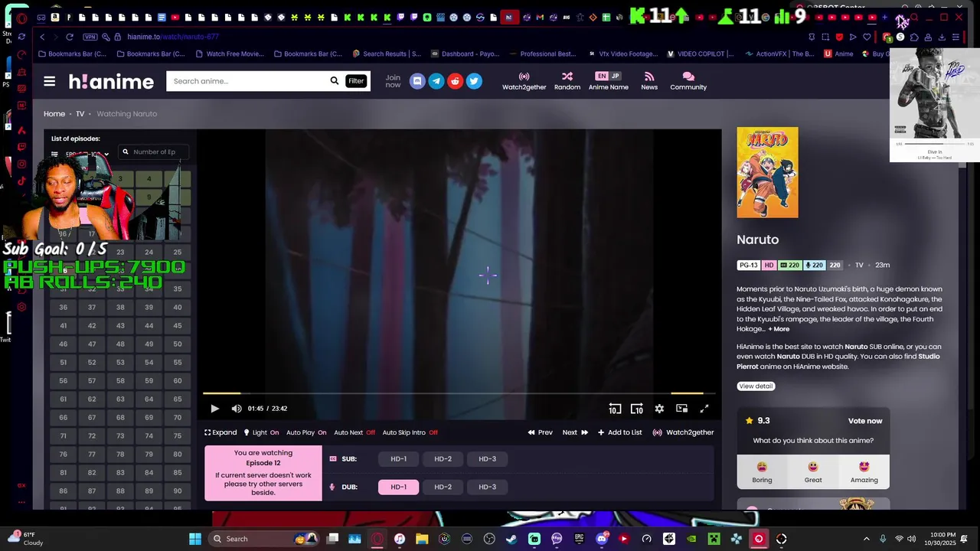
Task: Open the Twitter join icon
Action: [474, 81]
